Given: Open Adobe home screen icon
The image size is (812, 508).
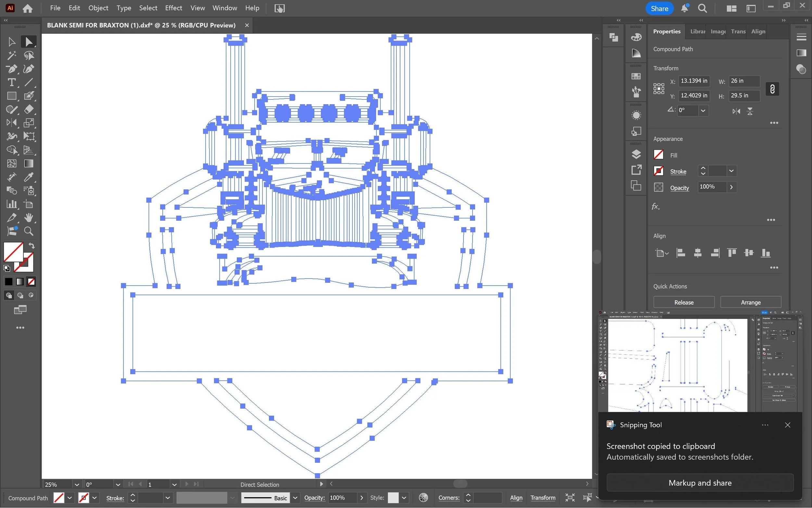Looking at the screenshot, I should coord(28,8).
